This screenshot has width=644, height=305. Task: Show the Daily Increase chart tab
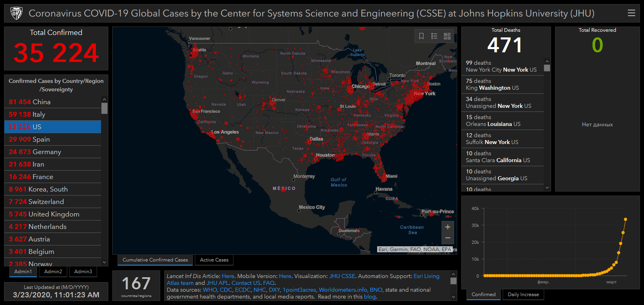(523, 295)
